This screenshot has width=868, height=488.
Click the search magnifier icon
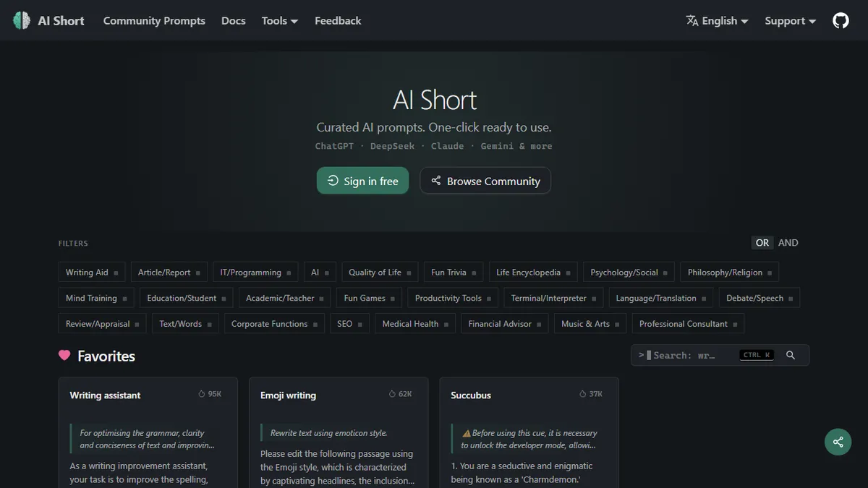tap(791, 355)
